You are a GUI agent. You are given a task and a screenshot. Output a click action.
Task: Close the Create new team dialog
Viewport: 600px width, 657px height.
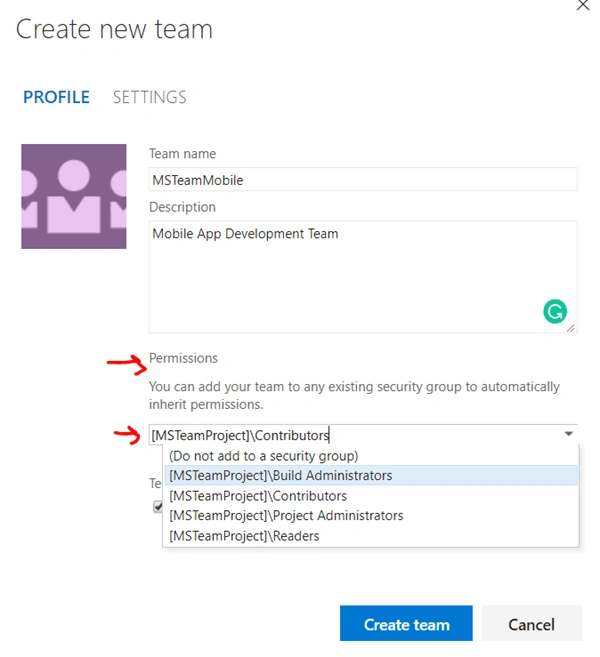pos(583,5)
